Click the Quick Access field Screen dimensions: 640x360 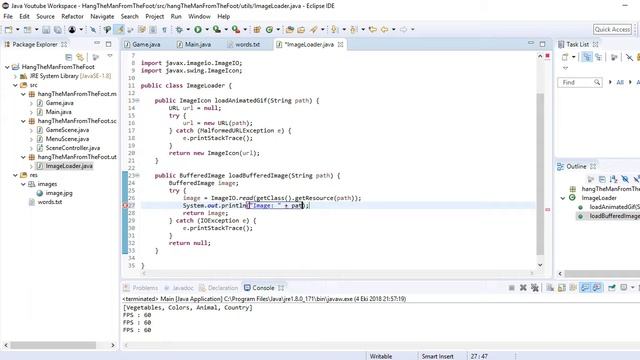pos(613,29)
